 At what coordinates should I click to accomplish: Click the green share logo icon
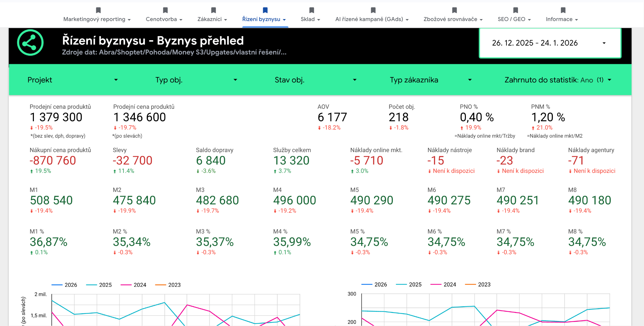(30, 43)
